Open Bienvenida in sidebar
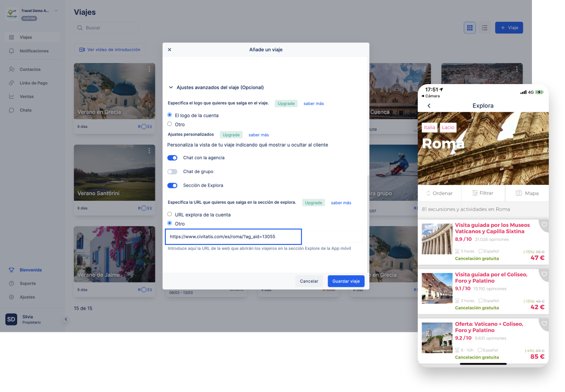 (33, 270)
